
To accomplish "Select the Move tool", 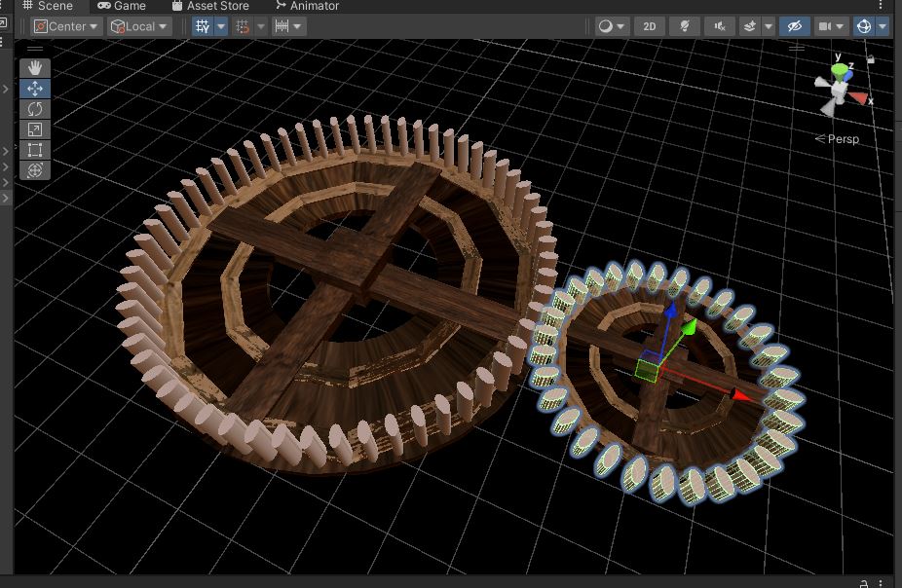I will click(35, 89).
